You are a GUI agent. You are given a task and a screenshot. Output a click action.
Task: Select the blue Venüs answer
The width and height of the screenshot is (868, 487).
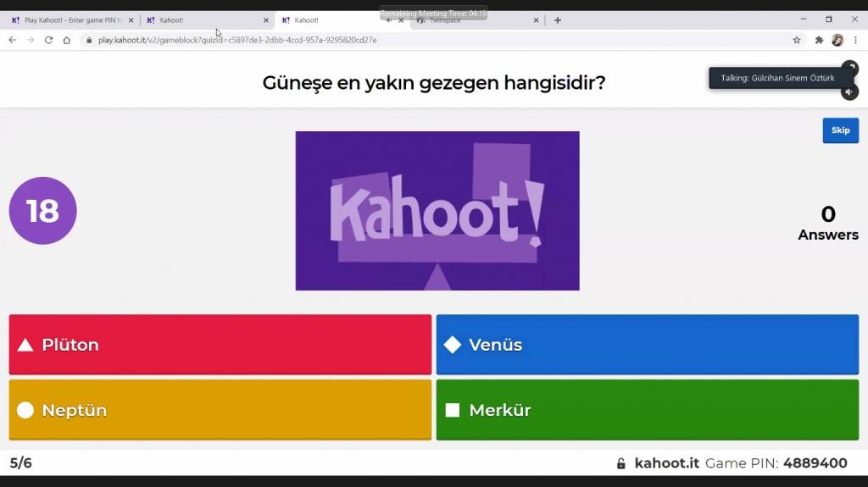(x=647, y=345)
